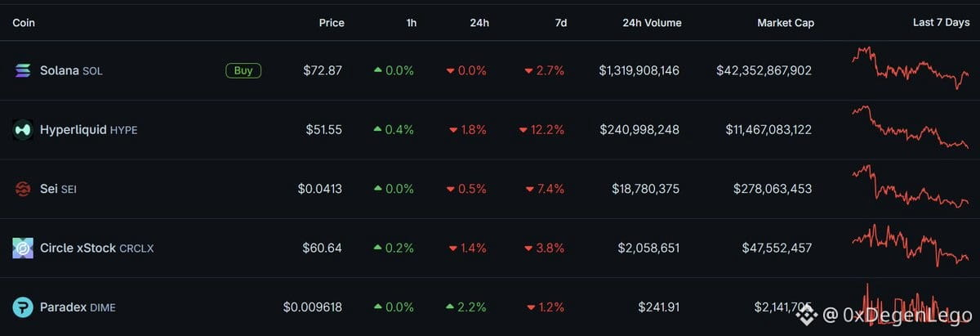Sort by 7d change column header
The image size is (980, 336).
[561, 23]
